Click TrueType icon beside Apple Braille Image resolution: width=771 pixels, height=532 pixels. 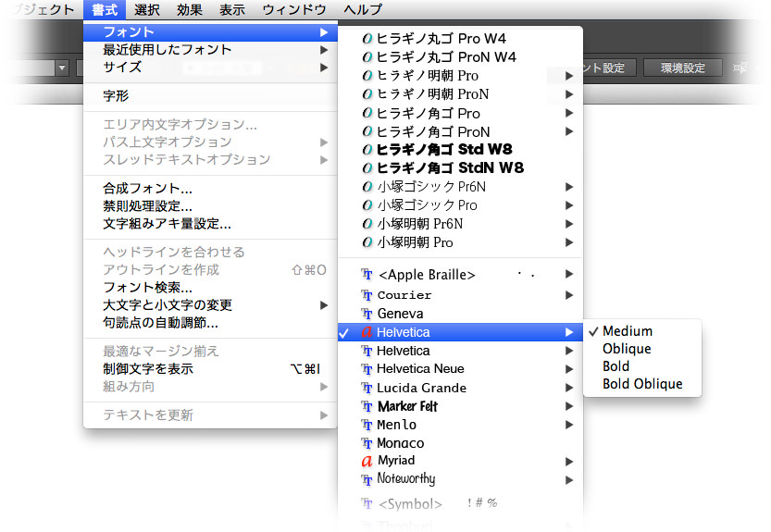pos(367,275)
